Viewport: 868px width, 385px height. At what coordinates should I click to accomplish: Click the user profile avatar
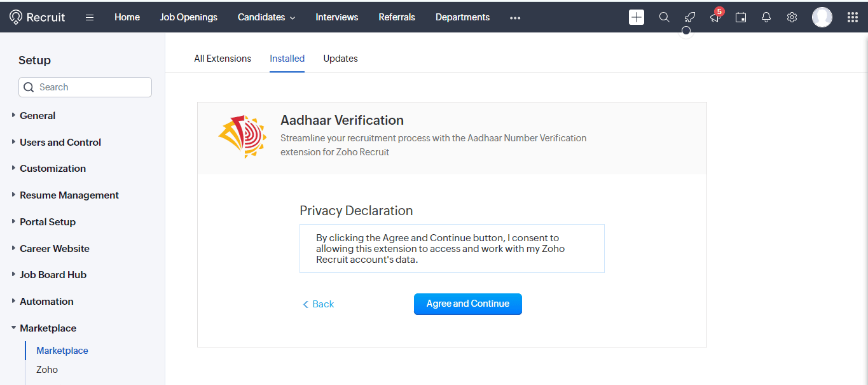click(822, 17)
